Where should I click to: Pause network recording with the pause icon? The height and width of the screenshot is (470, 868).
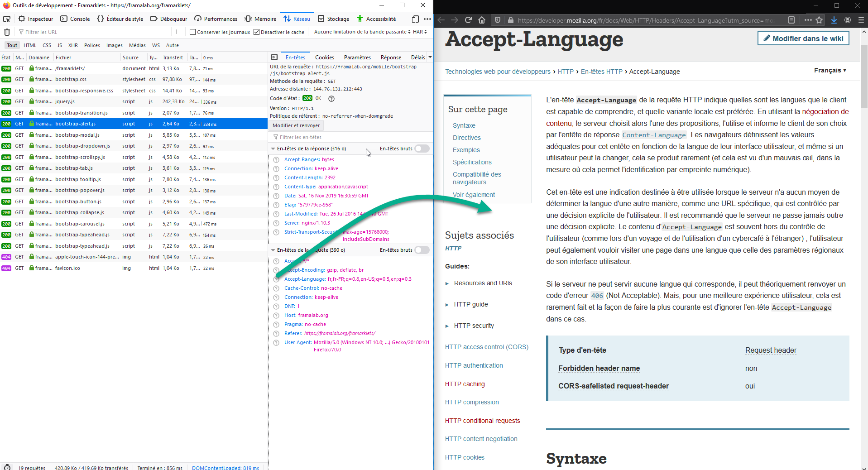click(x=178, y=32)
